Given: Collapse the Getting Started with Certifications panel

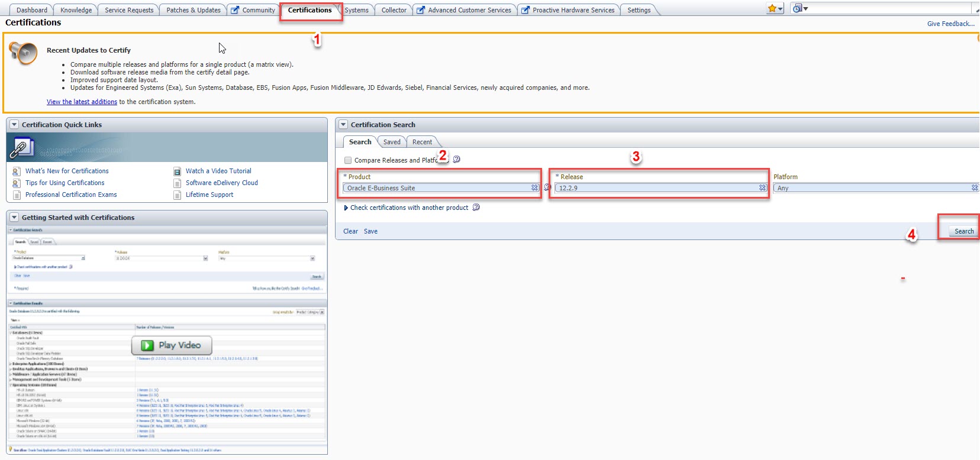Looking at the screenshot, I should [14, 218].
